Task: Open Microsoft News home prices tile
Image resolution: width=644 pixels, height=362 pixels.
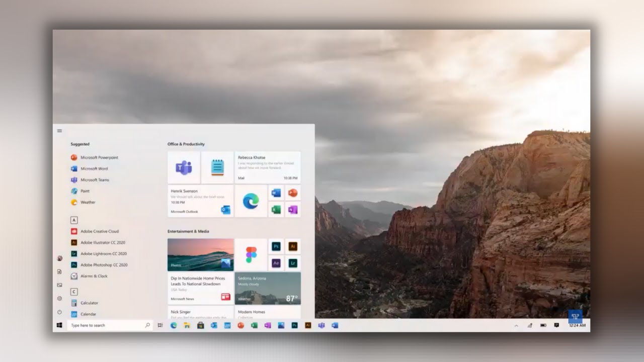Action: 200,288
